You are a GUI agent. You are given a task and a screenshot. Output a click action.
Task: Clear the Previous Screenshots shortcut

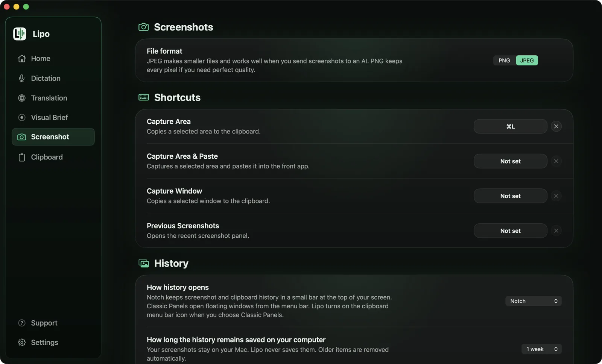[x=556, y=231]
